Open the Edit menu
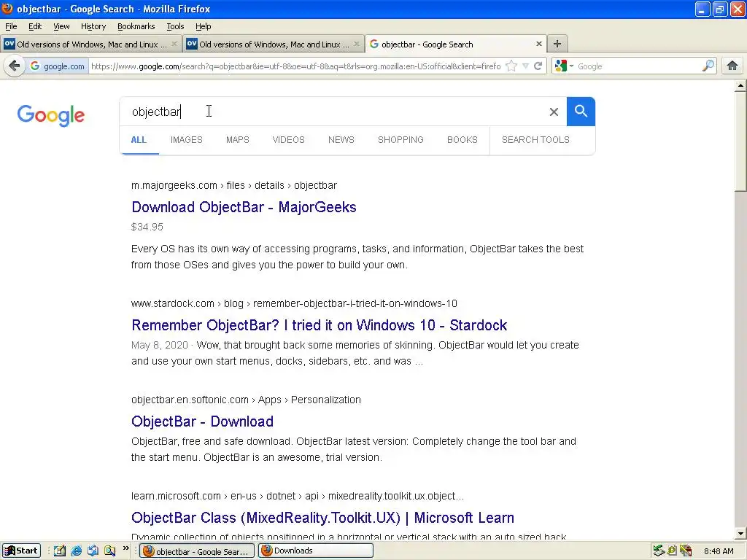The image size is (747, 560). [35, 26]
